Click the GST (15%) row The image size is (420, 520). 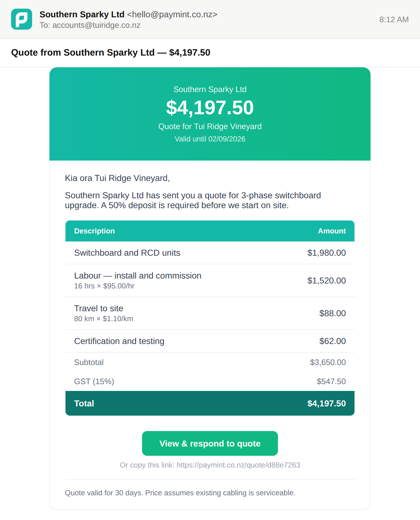[x=210, y=381]
